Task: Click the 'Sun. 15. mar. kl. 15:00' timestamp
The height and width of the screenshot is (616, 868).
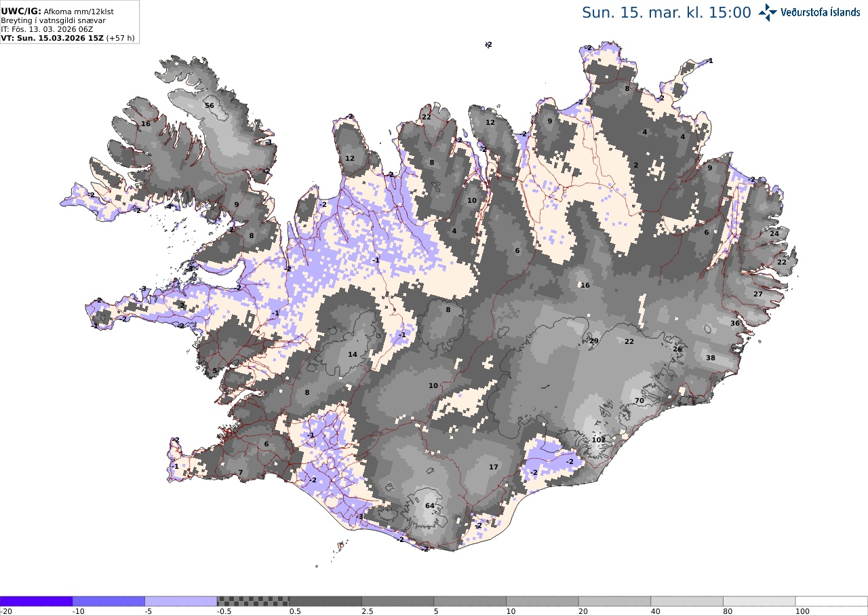Action: pyautogui.click(x=667, y=13)
